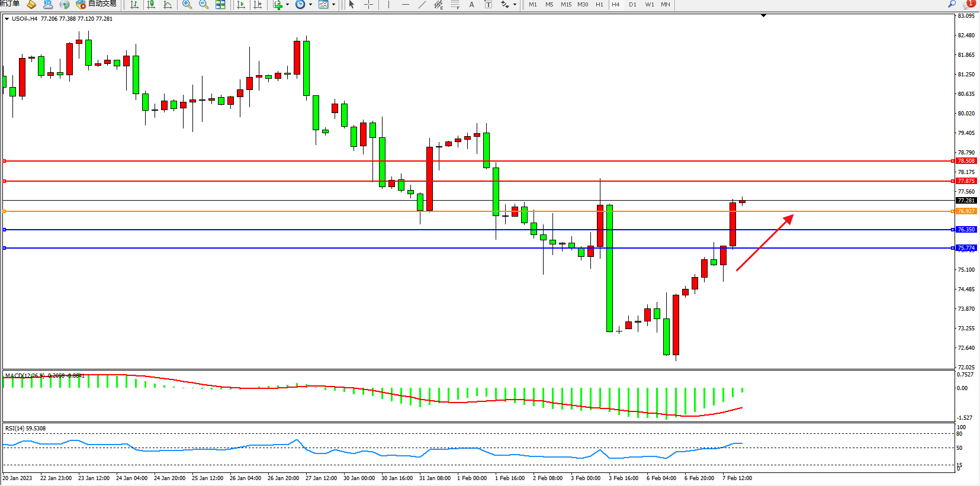Switch to the D1 timeframe
The height and width of the screenshot is (486, 980).
point(632,5)
